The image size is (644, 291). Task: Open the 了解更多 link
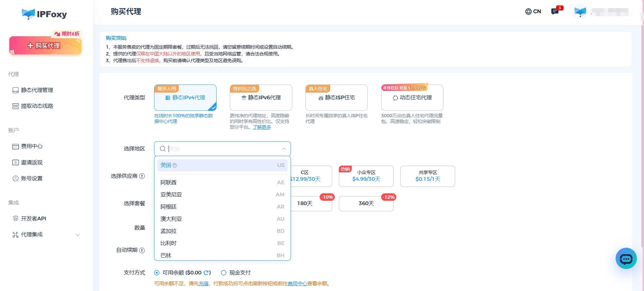(262, 127)
